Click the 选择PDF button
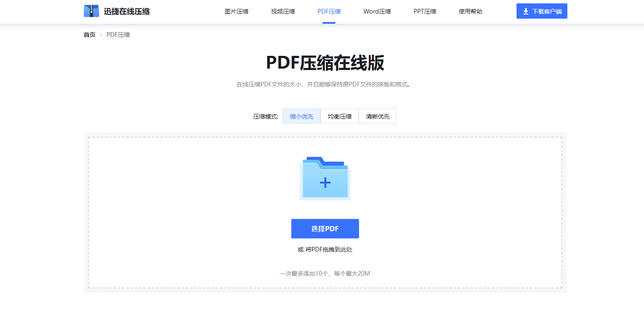 pyautogui.click(x=325, y=228)
